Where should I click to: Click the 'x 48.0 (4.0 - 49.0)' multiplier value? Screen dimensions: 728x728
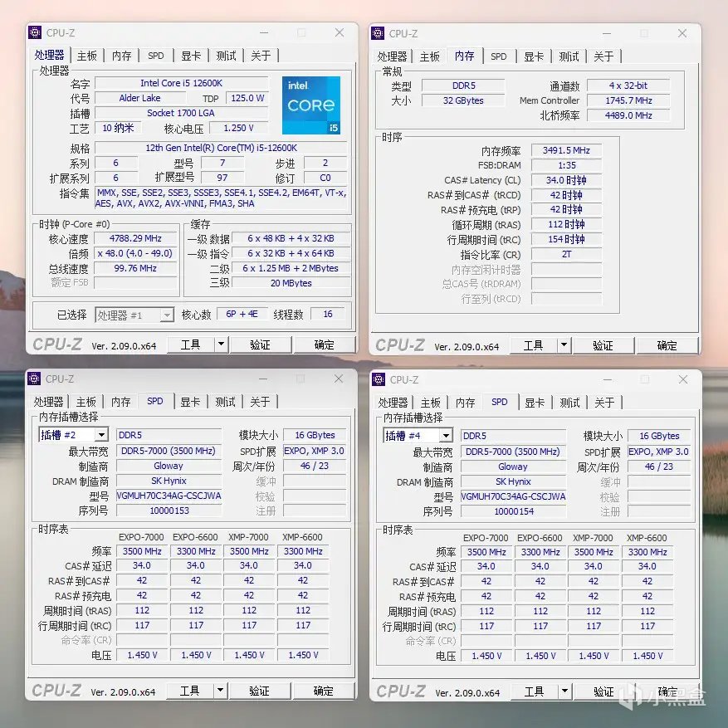(x=135, y=253)
